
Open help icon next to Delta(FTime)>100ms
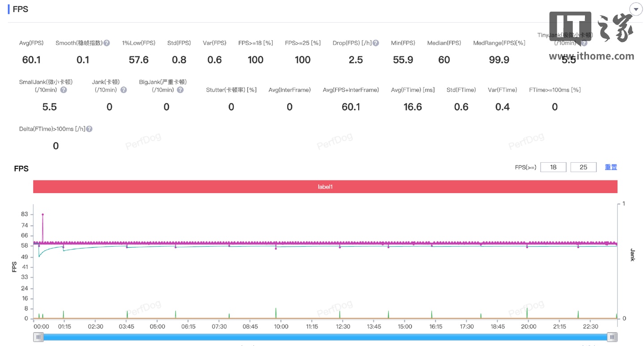[x=89, y=129]
